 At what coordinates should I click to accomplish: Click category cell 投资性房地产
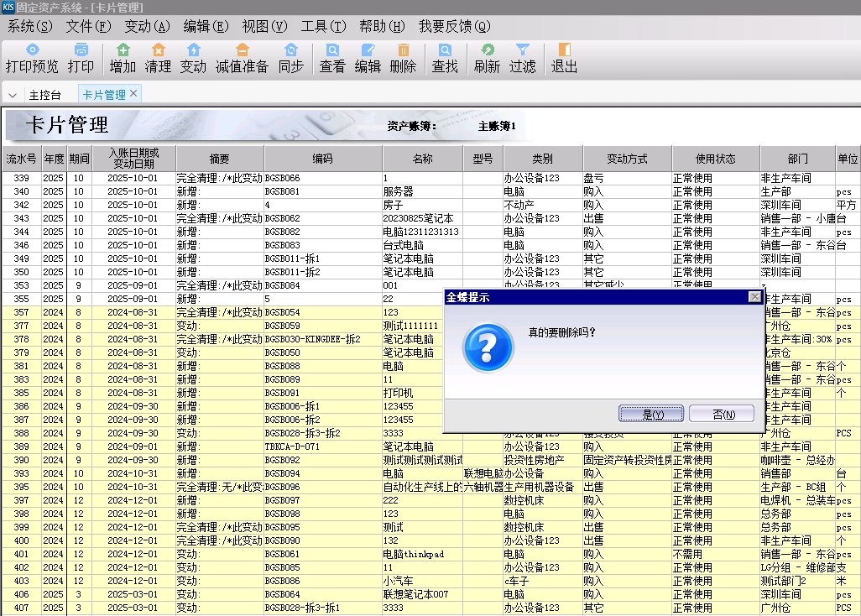[x=543, y=460]
